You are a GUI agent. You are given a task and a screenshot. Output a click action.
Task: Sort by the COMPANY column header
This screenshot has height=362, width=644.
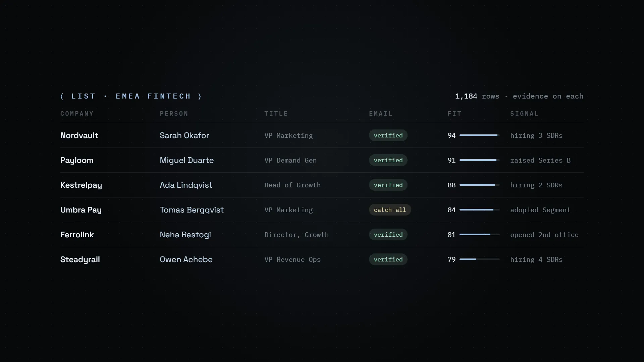[77, 114]
